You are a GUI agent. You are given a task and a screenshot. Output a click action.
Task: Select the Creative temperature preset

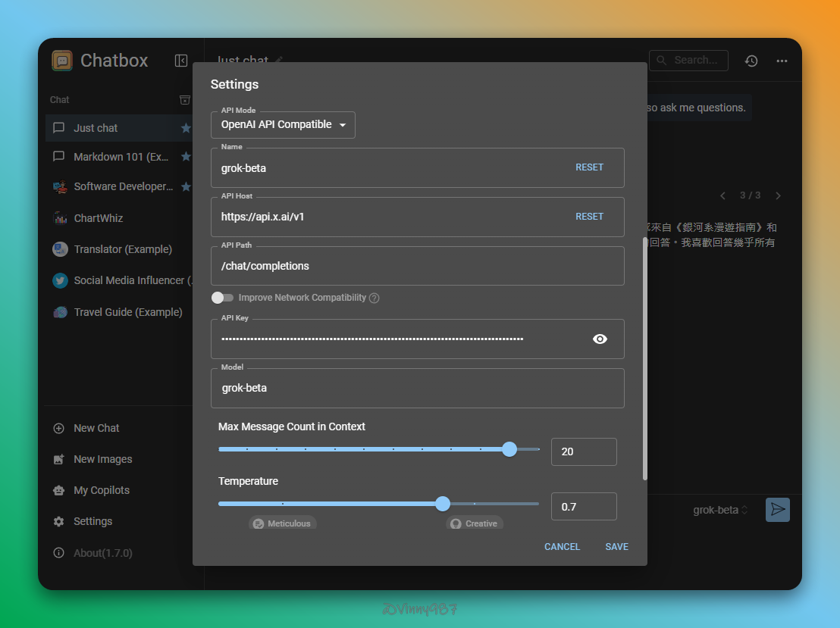(475, 523)
